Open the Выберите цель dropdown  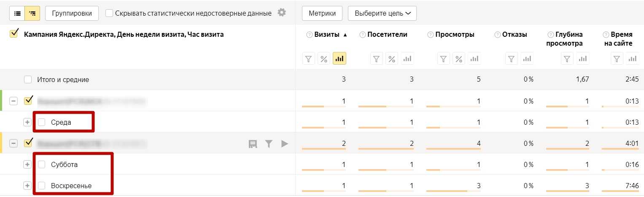382,13
